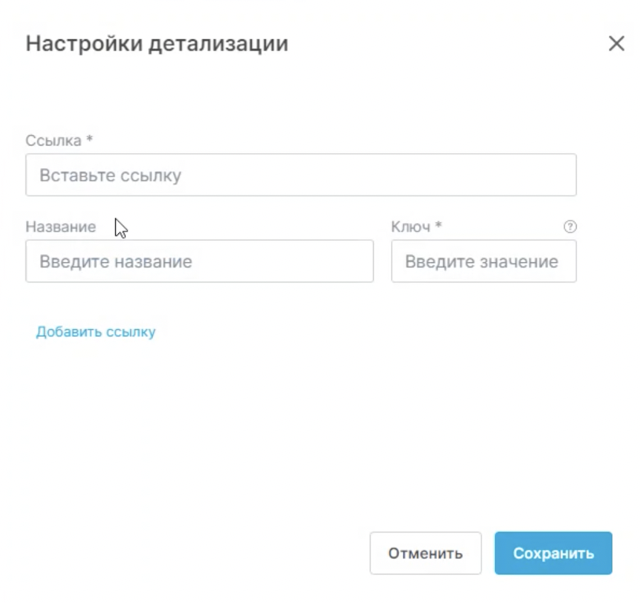640x603 pixels.
Task: Click the required asterisk next to Ссылка
Action: point(89,141)
